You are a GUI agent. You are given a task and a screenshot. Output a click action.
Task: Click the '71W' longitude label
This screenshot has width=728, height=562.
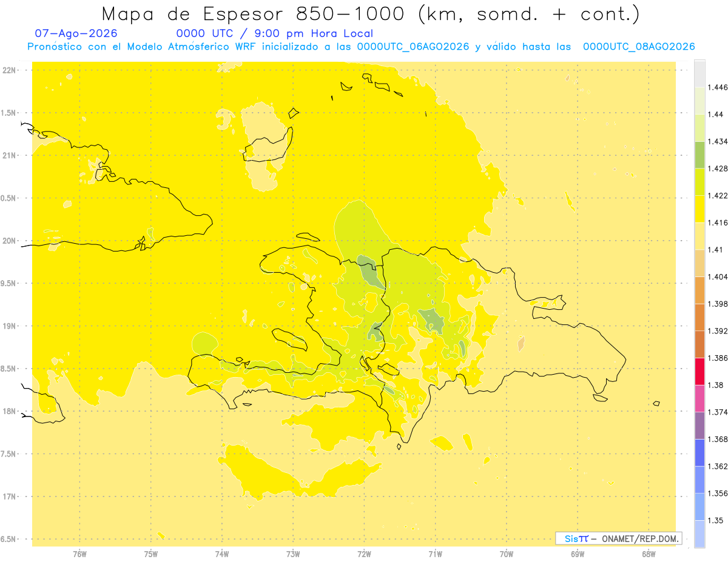pos(435,554)
